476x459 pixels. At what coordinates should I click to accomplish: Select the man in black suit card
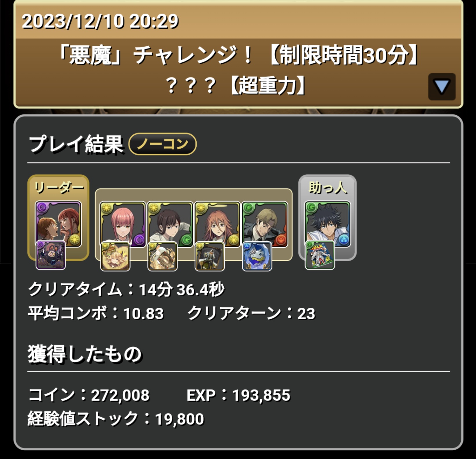[x=265, y=224]
